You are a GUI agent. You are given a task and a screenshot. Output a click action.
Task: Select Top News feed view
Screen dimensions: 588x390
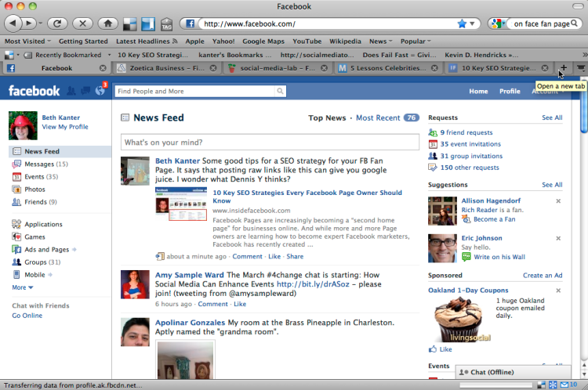click(327, 117)
